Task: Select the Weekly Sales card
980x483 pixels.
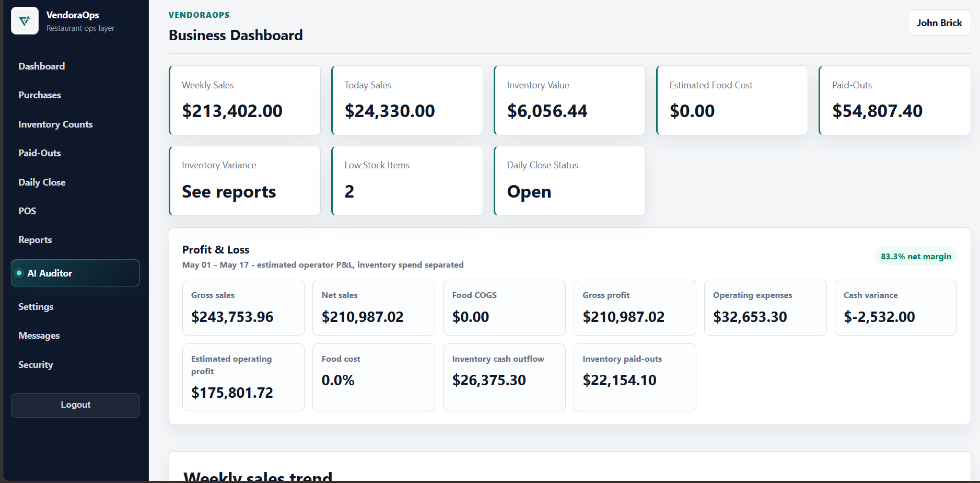Action: click(244, 100)
